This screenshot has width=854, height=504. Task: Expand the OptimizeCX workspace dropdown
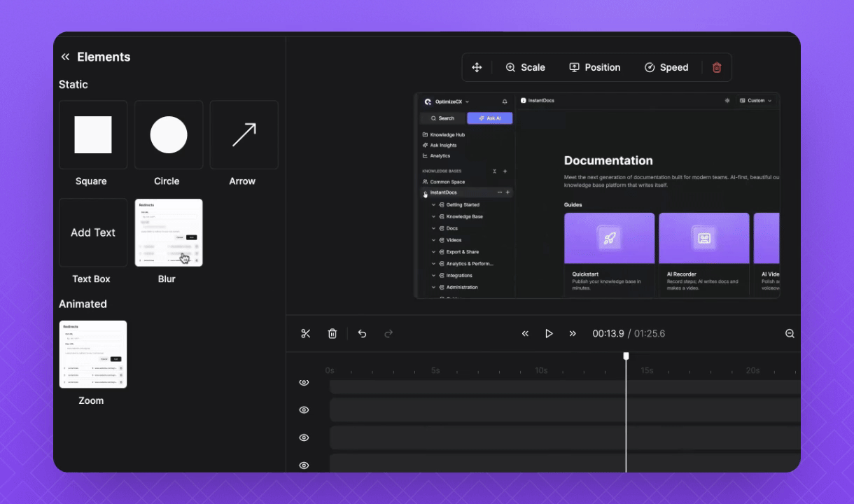coord(451,101)
